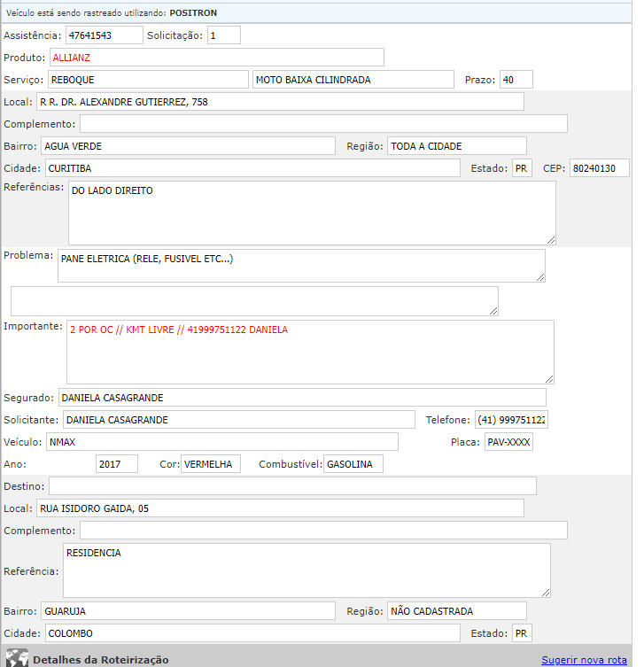Click the Problema textarea about PANE ELETRICA
644x667 pixels.
click(301, 265)
